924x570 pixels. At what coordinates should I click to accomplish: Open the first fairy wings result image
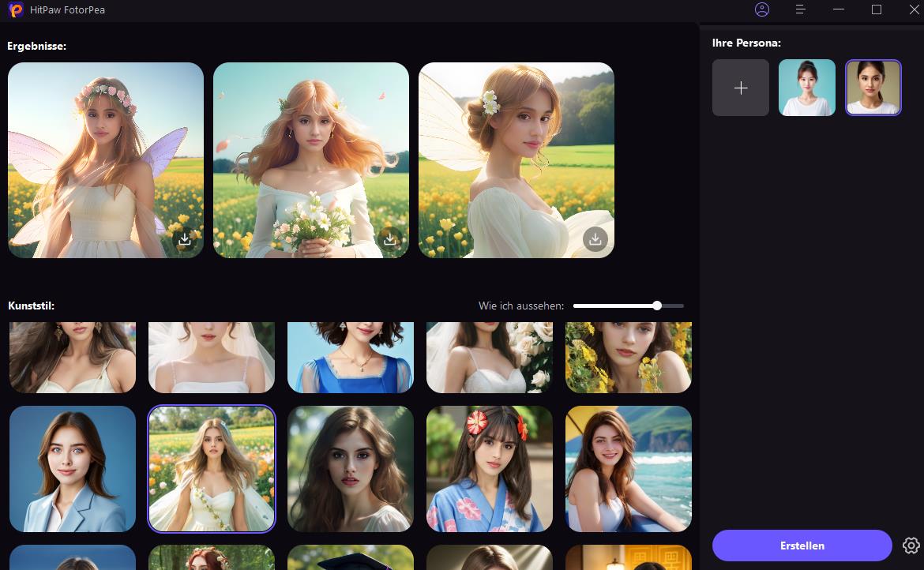click(x=106, y=150)
